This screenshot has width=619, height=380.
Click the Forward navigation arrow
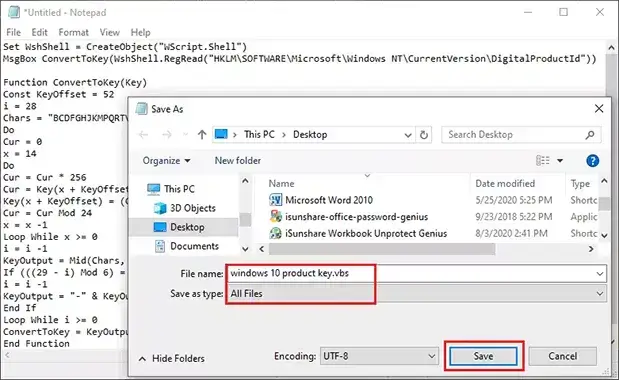(x=167, y=135)
